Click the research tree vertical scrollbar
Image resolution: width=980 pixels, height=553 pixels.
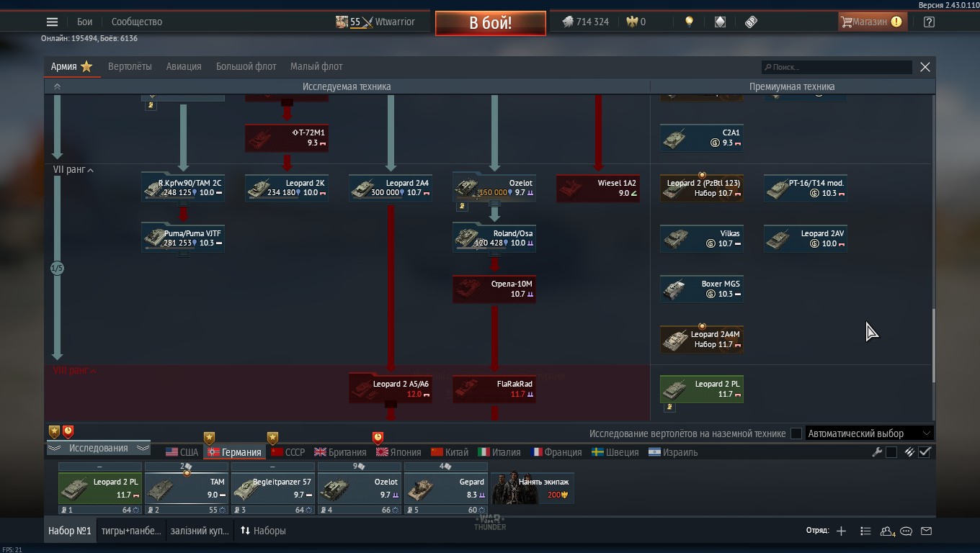tap(933, 346)
